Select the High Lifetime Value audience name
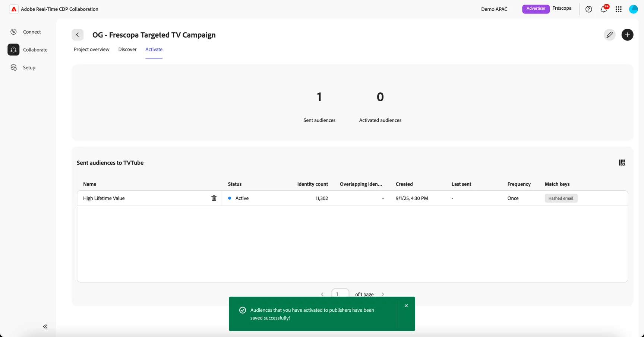 (x=104, y=198)
